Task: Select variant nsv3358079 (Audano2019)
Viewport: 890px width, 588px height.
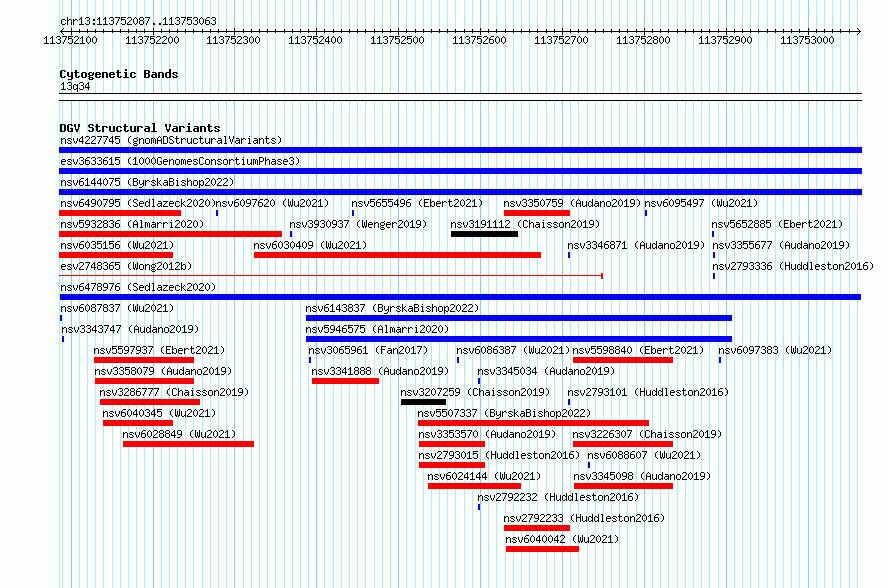Action: [163, 371]
